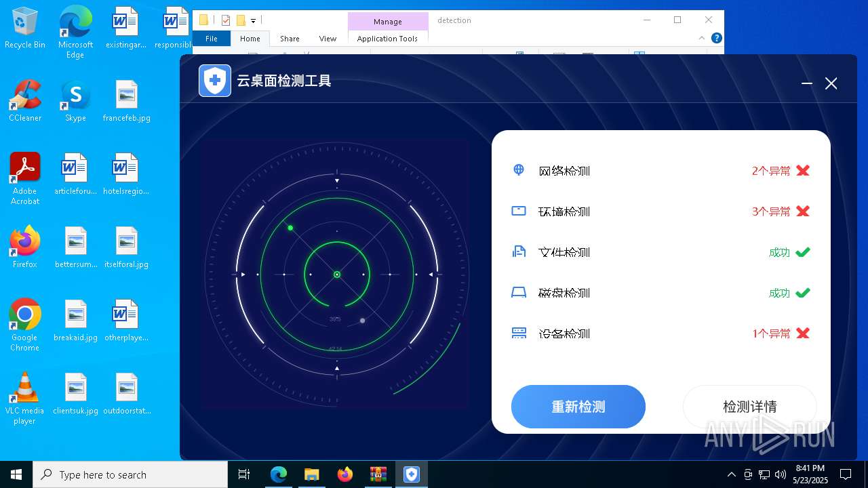Switch to Home tab in Explorer window
This screenshot has width=868, height=488.
[250, 39]
